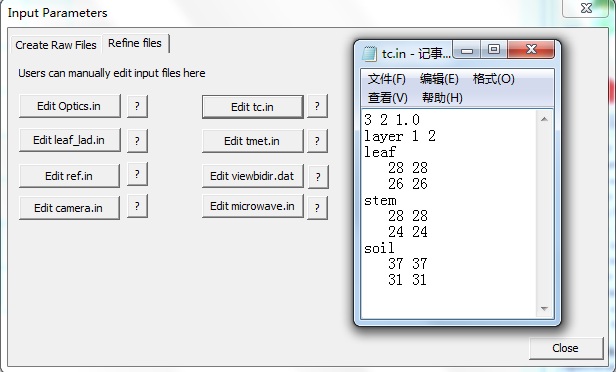Image resolution: width=616 pixels, height=372 pixels.
Task: Open the 编辑(E) menu in Notepad
Action: pos(439,79)
